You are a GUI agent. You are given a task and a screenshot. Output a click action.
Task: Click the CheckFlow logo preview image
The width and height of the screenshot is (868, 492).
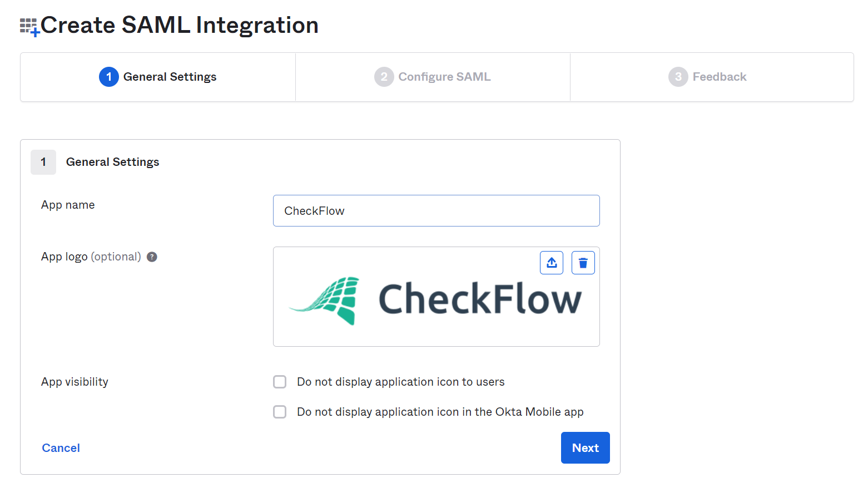pos(435,301)
